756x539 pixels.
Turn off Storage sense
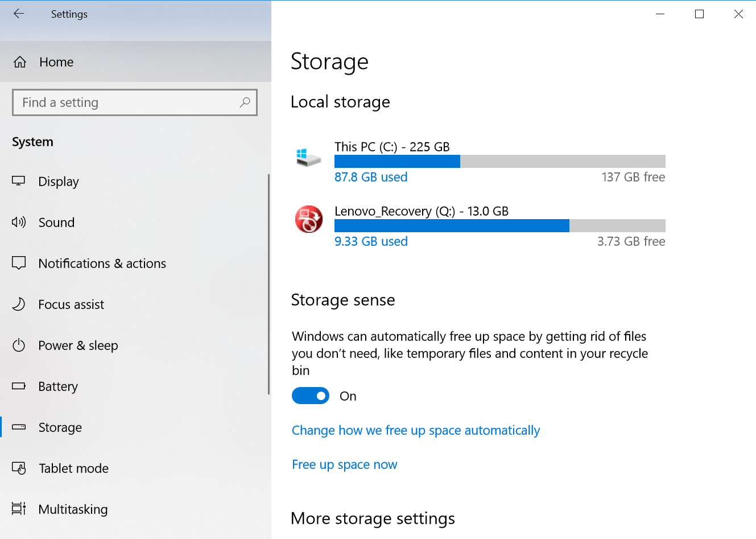click(311, 396)
